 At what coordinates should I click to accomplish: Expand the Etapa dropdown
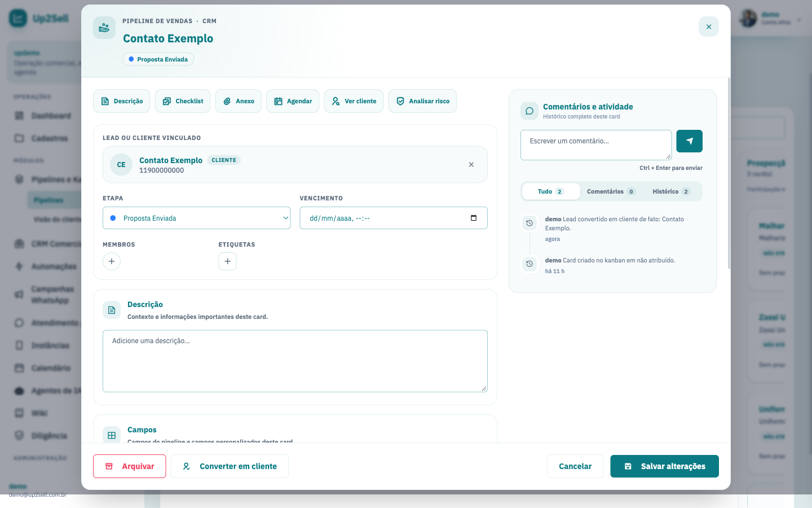[197, 218]
